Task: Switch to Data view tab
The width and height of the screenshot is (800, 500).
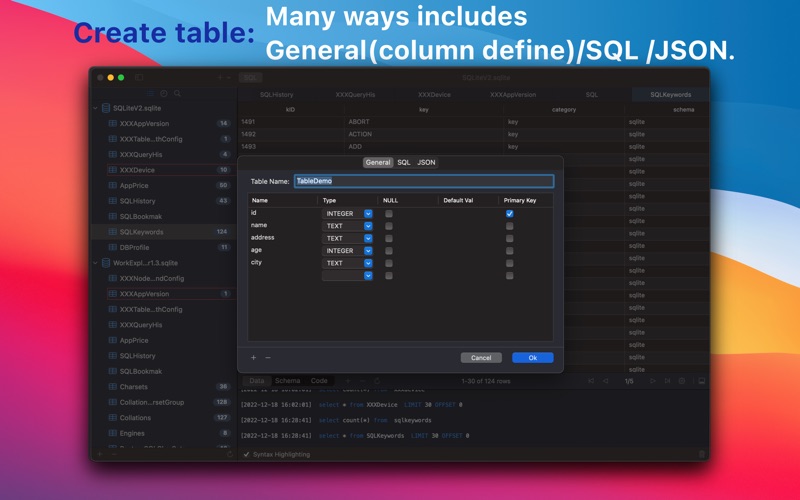Action: tap(257, 381)
